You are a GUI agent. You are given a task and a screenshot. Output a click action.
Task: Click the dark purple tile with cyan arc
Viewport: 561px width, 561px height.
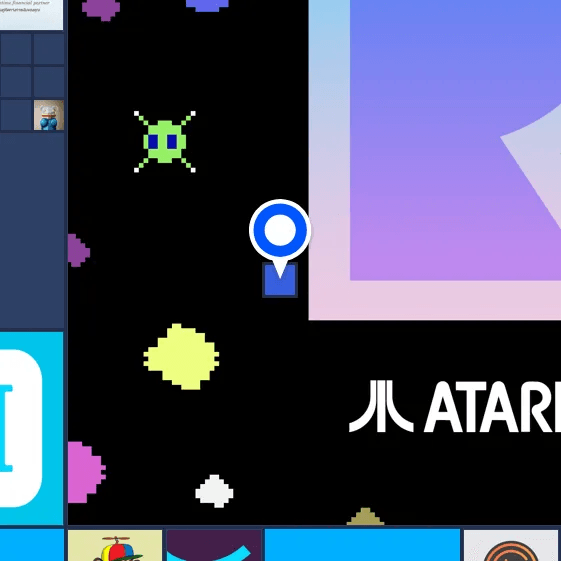click(214, 545)
